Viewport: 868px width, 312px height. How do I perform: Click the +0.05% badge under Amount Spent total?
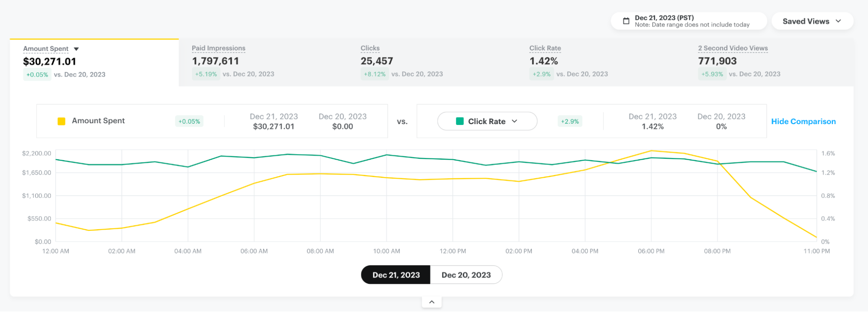click(37, 75)
